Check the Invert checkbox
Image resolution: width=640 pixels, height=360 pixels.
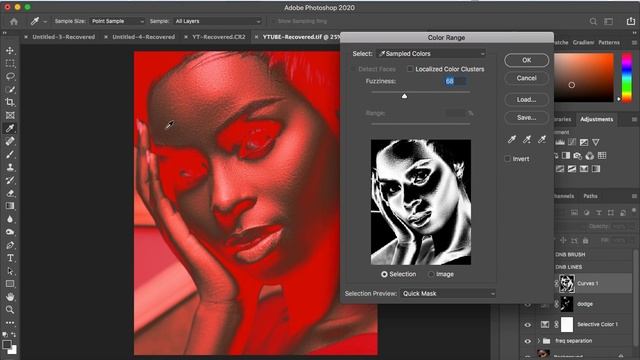pos(508,159)
